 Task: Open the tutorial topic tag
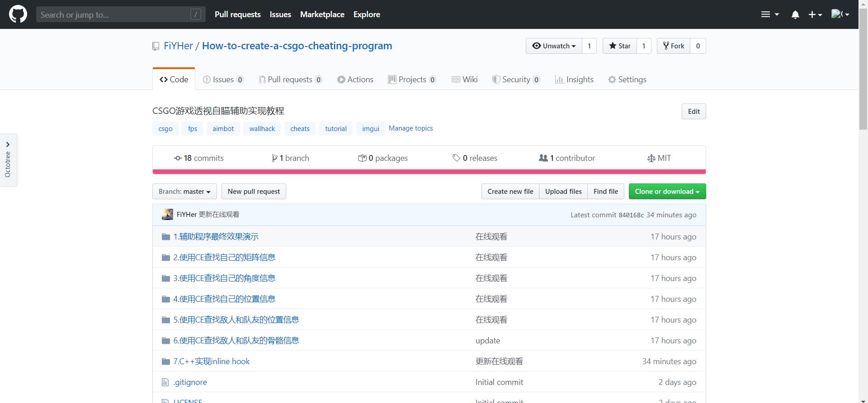336,128
